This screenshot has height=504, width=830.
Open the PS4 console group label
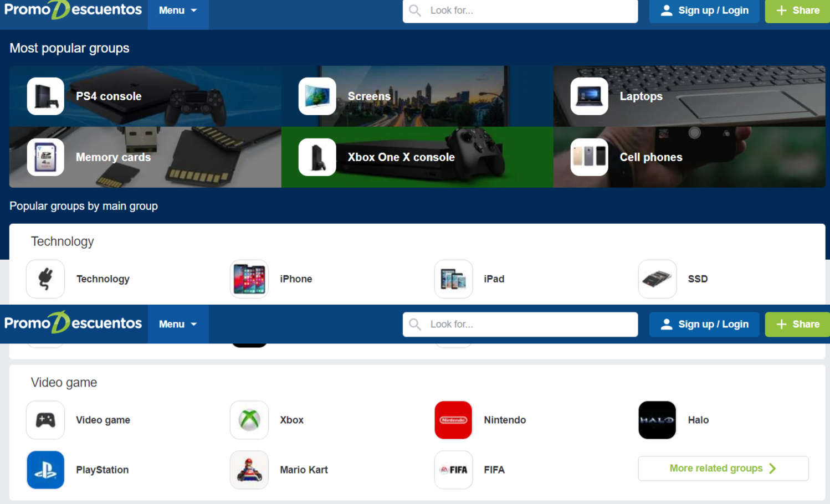[x=109, y=96]
